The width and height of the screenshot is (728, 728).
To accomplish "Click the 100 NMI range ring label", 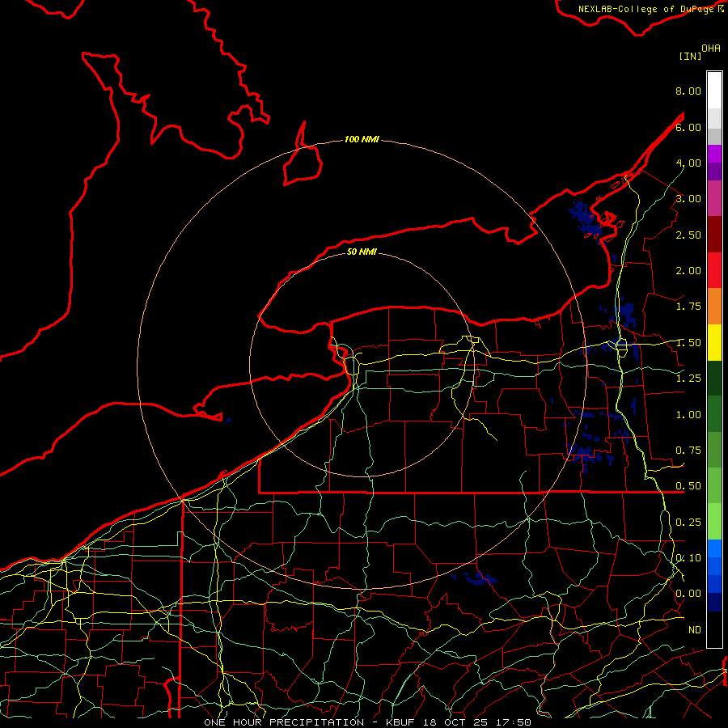I will click(362, 139).
